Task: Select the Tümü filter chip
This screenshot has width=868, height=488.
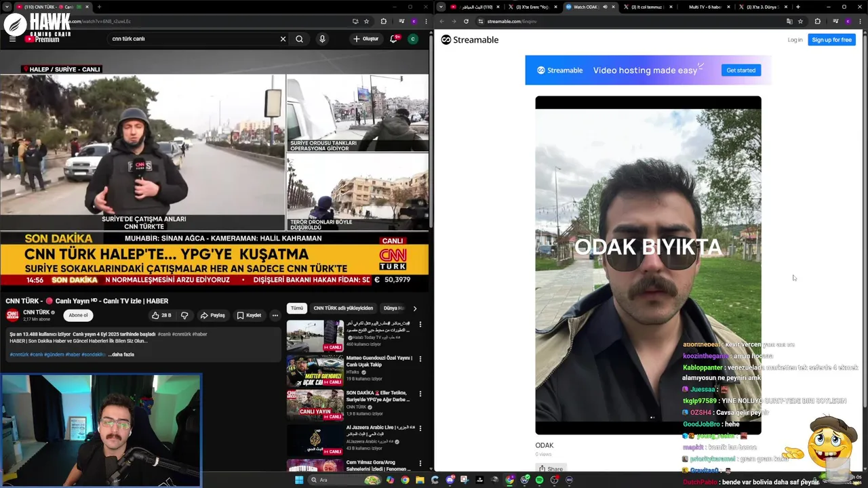Action: tap(297, 308)
